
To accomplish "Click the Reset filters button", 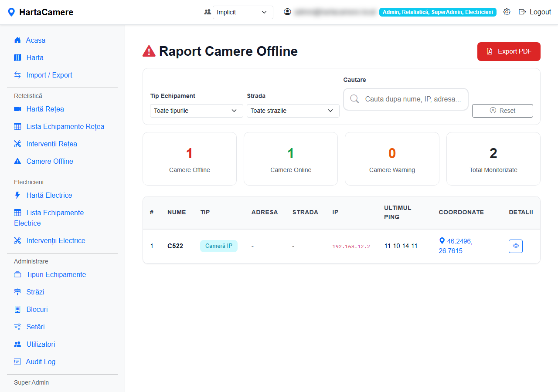I will tap(502, 111).
